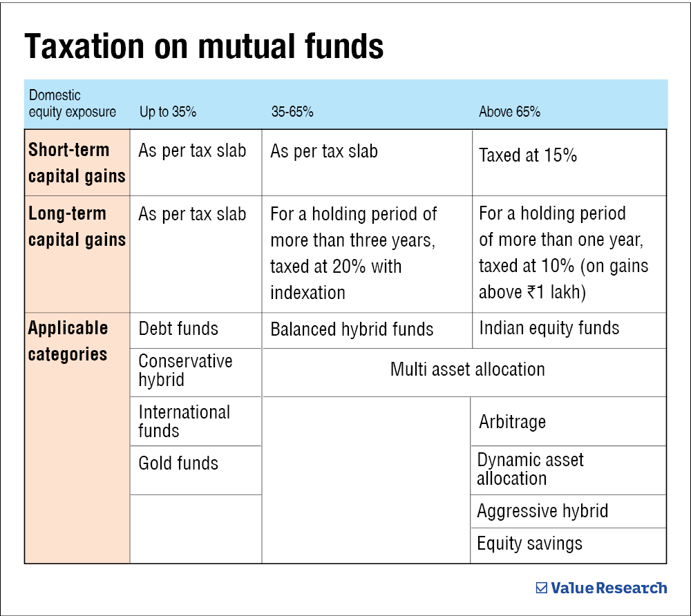Click the 'Applicable categories' row label

coord(68,341)
